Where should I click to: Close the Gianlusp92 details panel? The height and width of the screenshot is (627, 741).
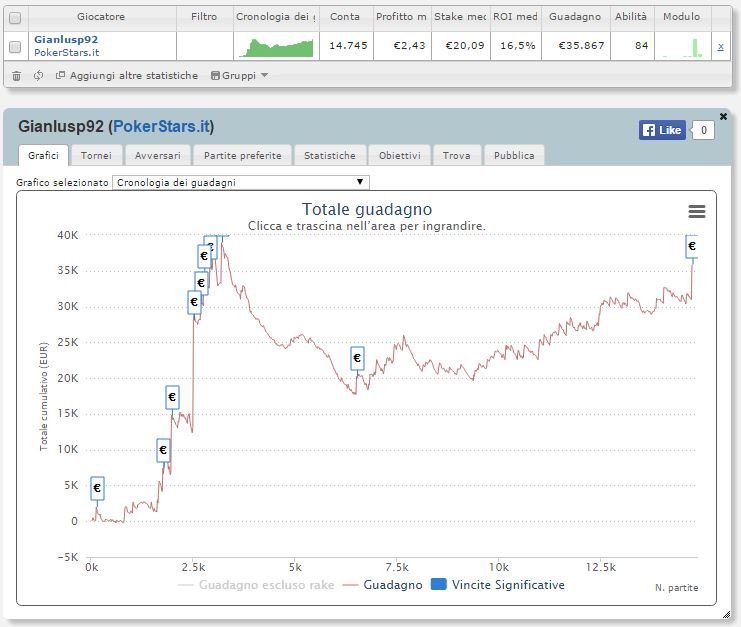pos(723,116)
